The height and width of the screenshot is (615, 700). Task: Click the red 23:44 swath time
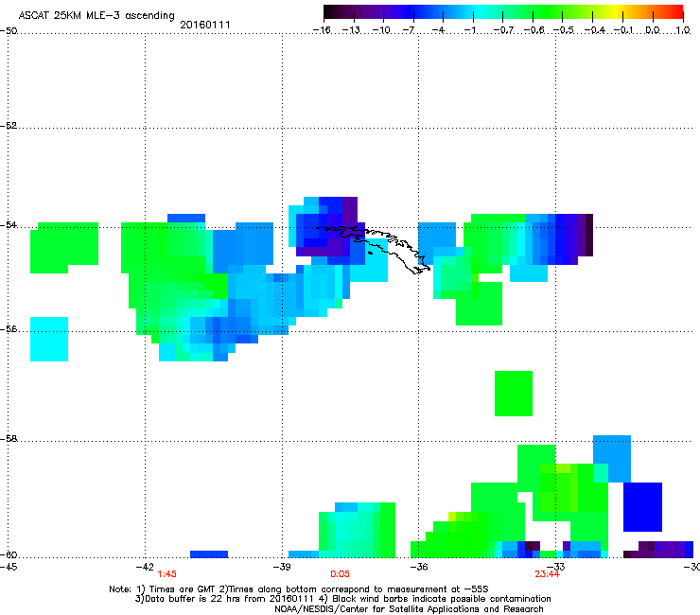coord(547,574)
